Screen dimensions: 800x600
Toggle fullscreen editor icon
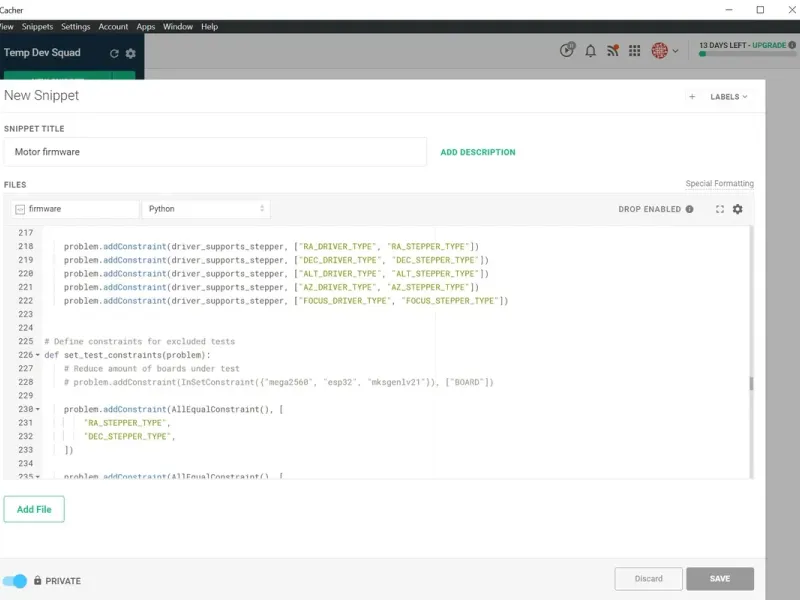pos(719,209)
